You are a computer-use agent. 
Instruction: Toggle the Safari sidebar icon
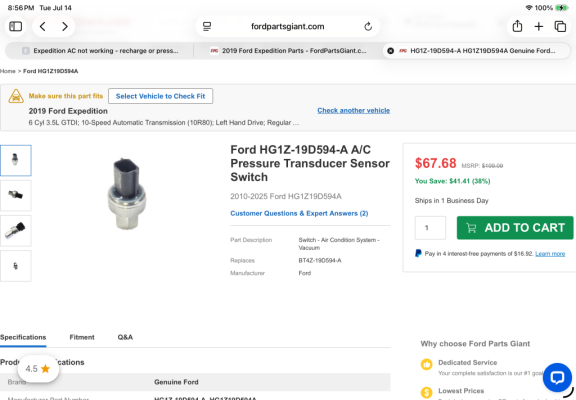click(15, 26)
